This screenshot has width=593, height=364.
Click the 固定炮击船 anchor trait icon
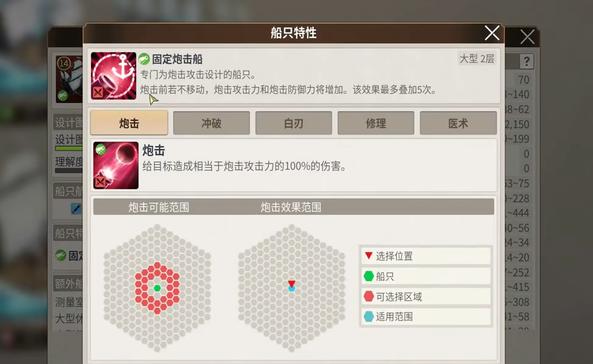pos(113,76)
